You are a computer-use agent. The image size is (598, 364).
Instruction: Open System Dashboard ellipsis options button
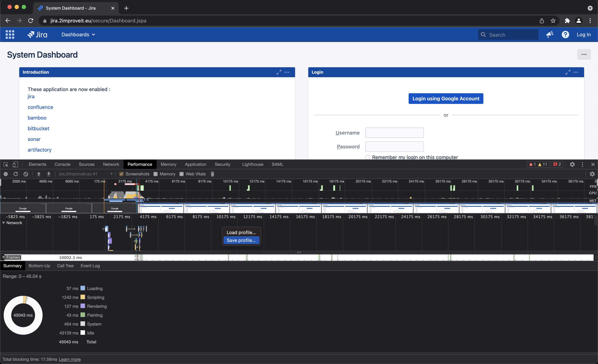(584, 55)
